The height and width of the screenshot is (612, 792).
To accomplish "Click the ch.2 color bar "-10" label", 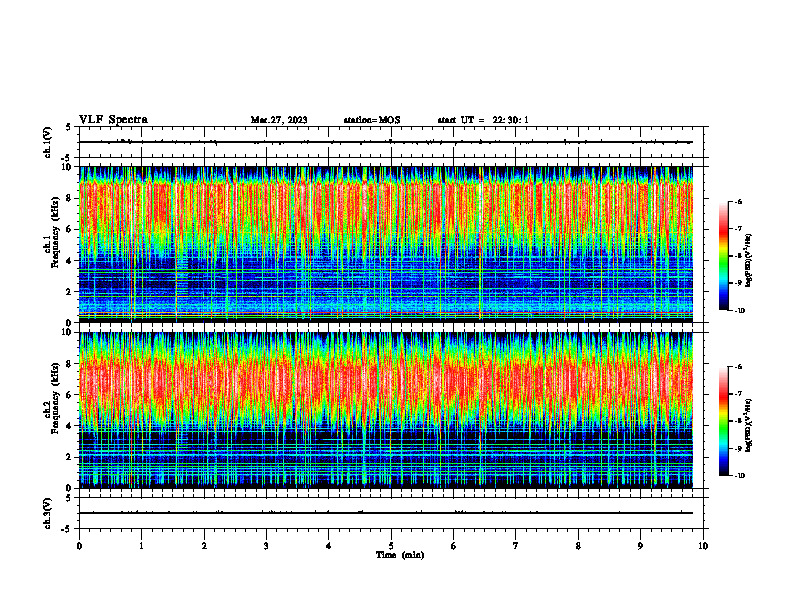I will click(x=740, y=476).
